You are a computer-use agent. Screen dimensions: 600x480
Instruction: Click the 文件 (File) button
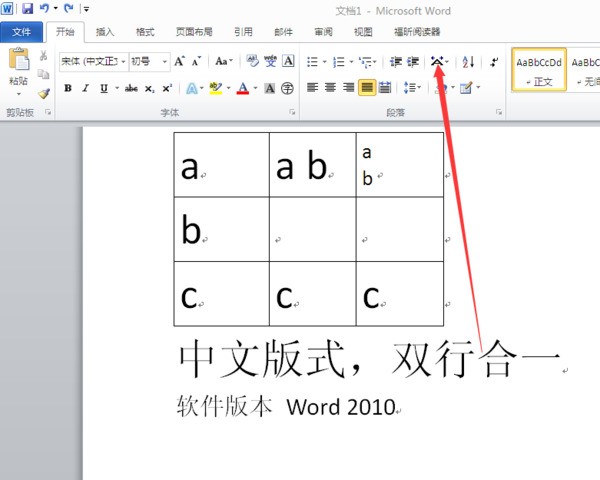(x=21, y=31)
